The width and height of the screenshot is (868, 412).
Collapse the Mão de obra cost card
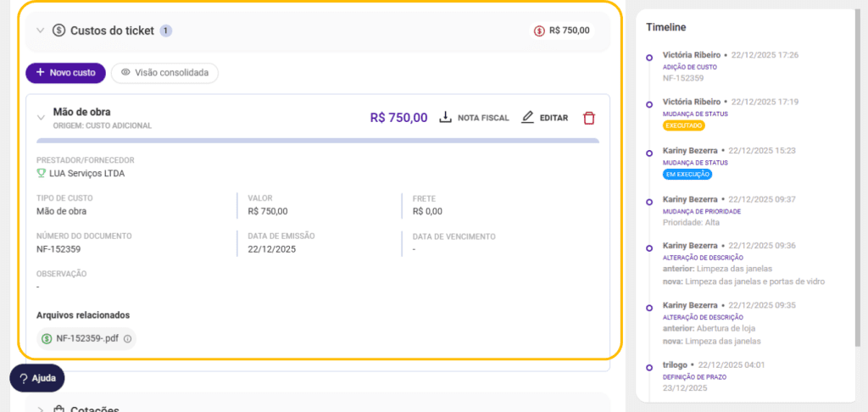[x=41, y=118]
